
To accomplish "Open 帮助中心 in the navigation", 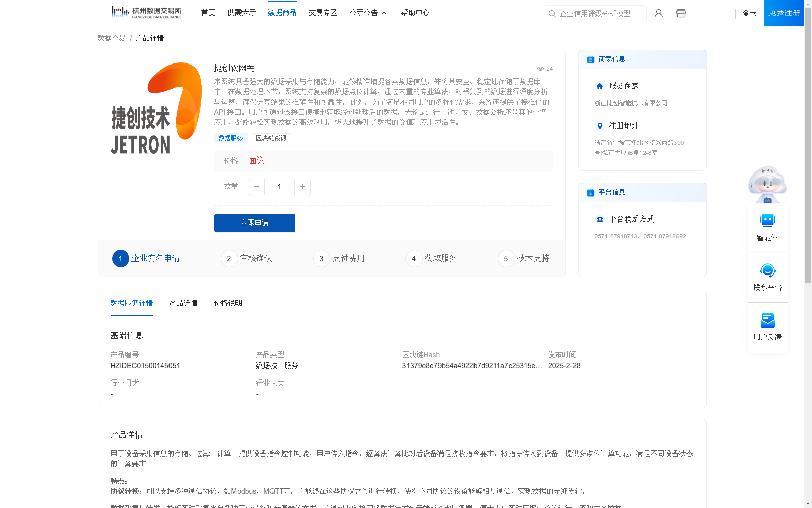I will point(415,13).
